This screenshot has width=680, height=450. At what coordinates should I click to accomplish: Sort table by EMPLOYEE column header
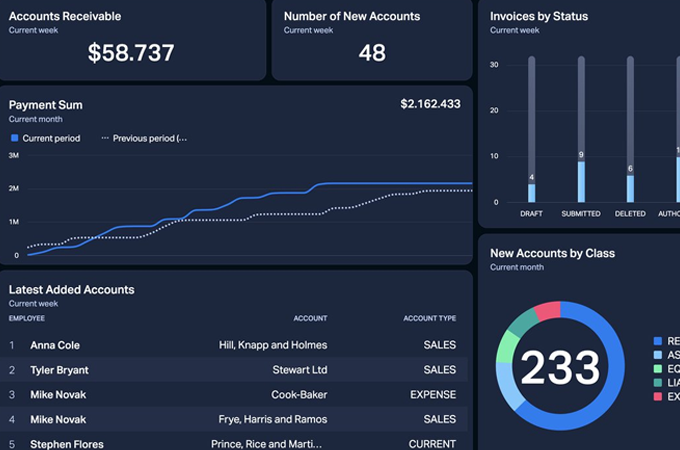(x=27, y=318)
